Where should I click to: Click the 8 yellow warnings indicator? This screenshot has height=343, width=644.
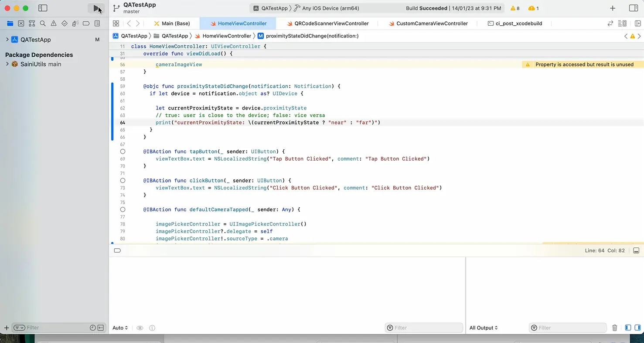point(515,8)
